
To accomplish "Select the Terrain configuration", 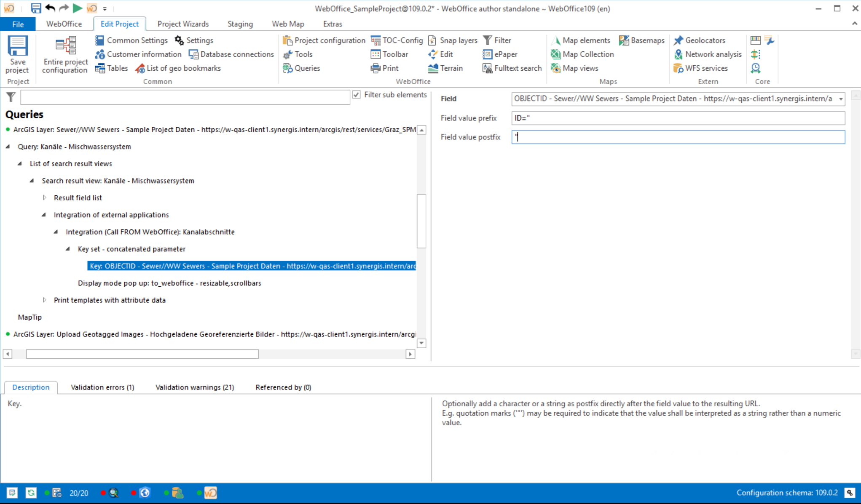I will [x=445, y=68].
